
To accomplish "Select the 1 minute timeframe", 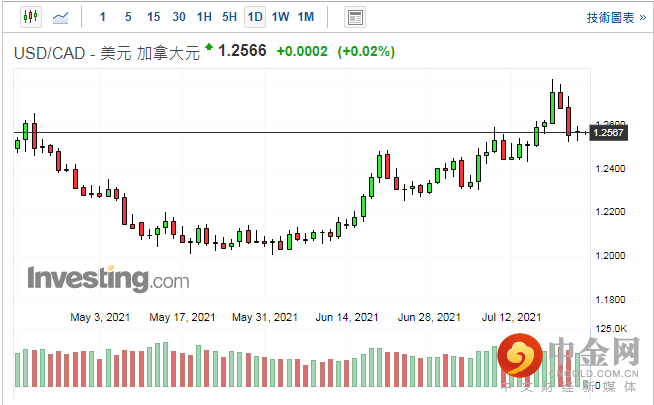I will [103, 17].
